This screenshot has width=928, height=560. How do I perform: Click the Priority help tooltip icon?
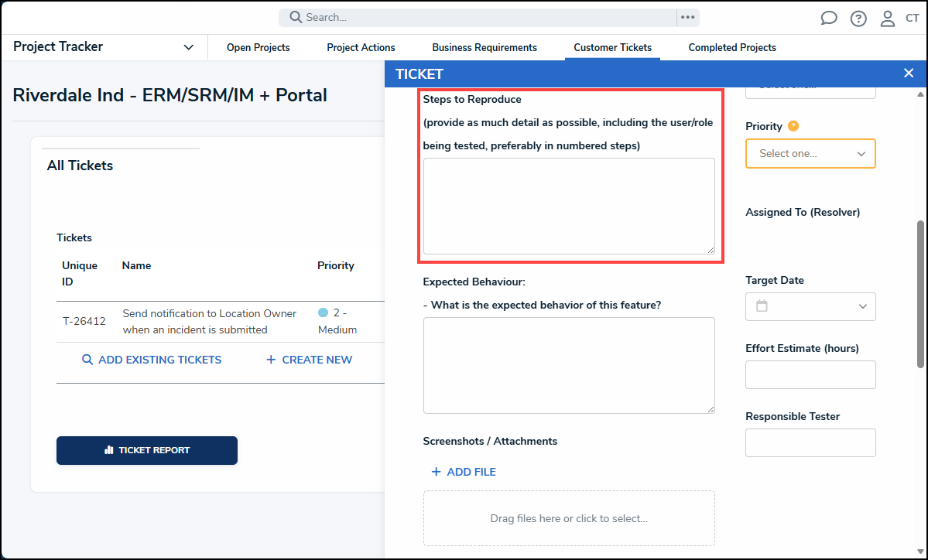[793, 126]
